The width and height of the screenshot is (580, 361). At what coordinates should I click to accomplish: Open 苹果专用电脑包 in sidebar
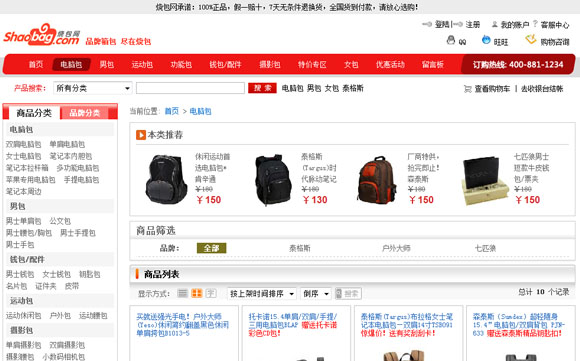point(30,180)
